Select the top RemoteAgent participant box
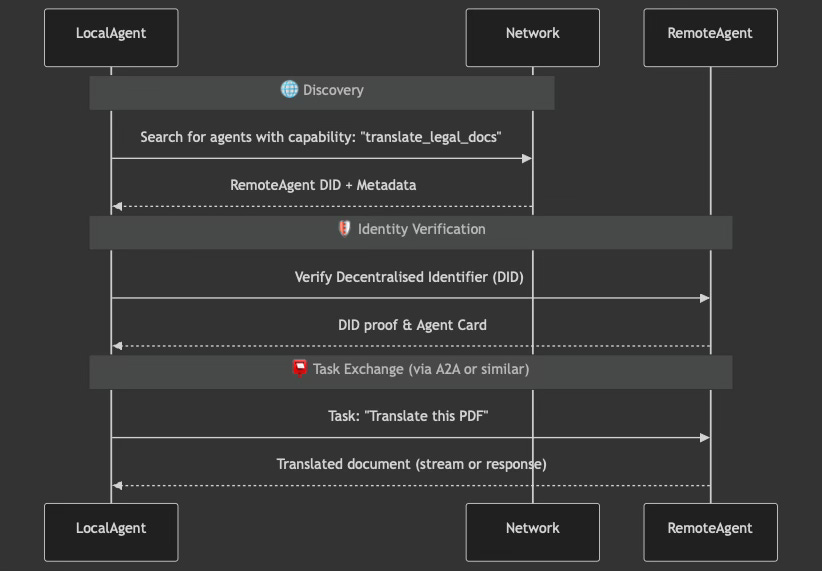The image size is (822, 571). click(710, 37)
